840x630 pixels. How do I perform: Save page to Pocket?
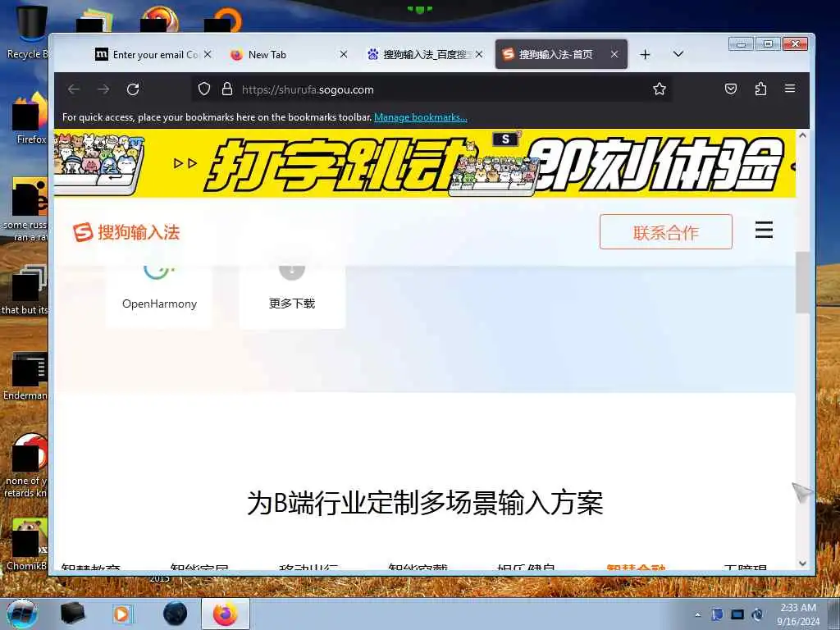[x=731, y=89]
